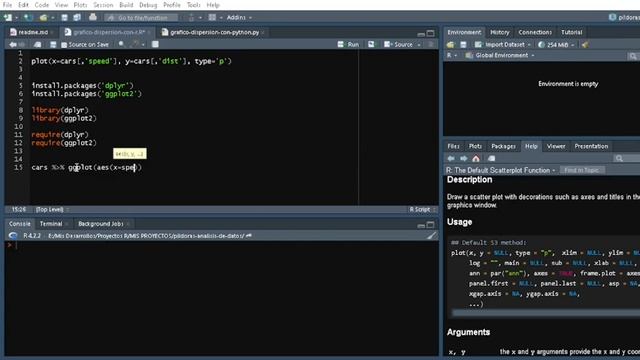Click the Save workspace icon in Environment pane
The width and height of the screenshot is (640, 360).
point(463,44)
